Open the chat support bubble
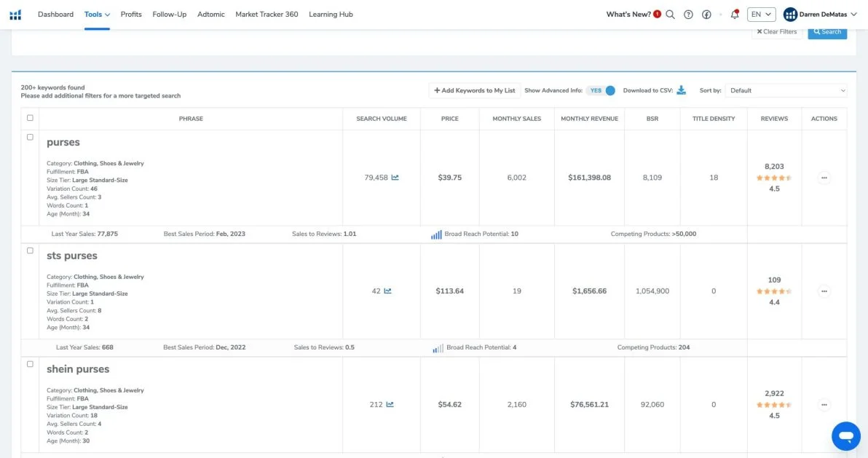The width and height of the screenshot is (868, 458). [845, 436]
